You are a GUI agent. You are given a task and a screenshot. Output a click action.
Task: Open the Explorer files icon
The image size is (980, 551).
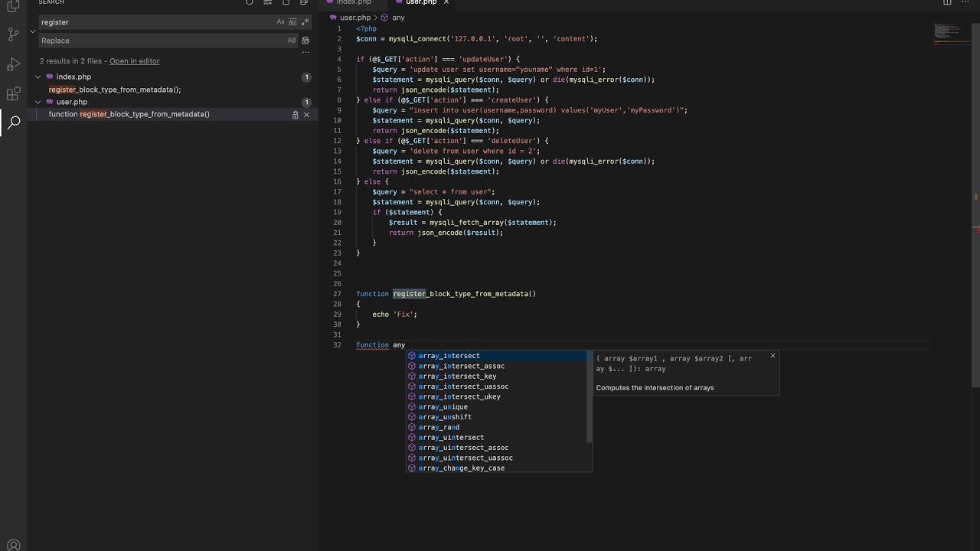(13, 5)
